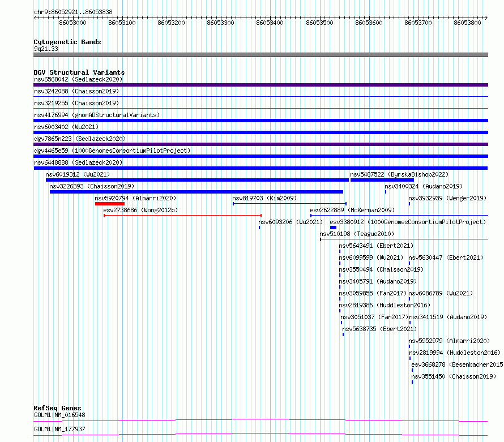
Task: Click nsv3551450 (Chaisson2019) label
Action: (454, 376)
